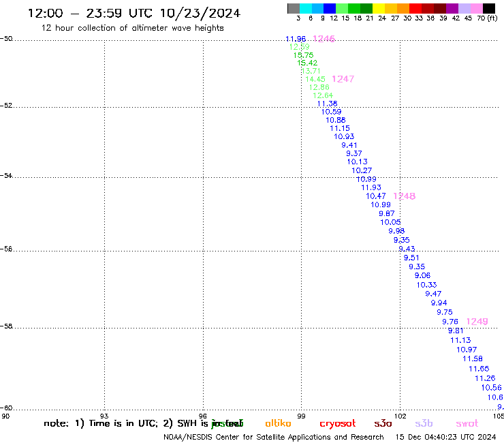Click the cyan swatch in the legend
This screenshot has height=443, width=504.
coord(306,8)
